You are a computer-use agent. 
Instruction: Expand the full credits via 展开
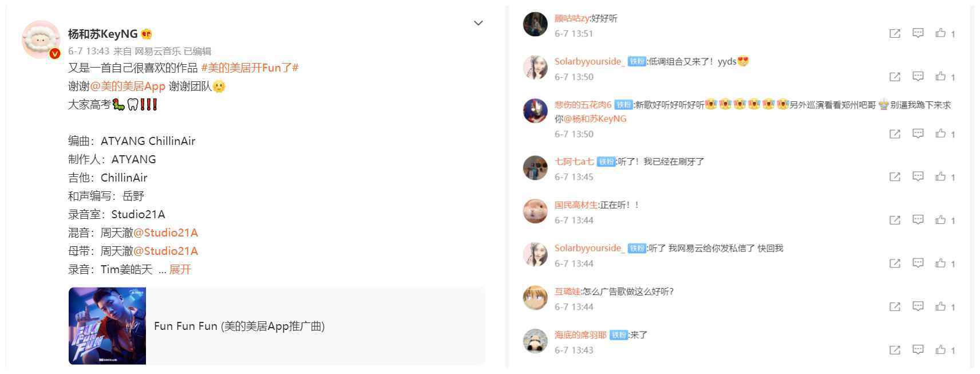[180, 269]
